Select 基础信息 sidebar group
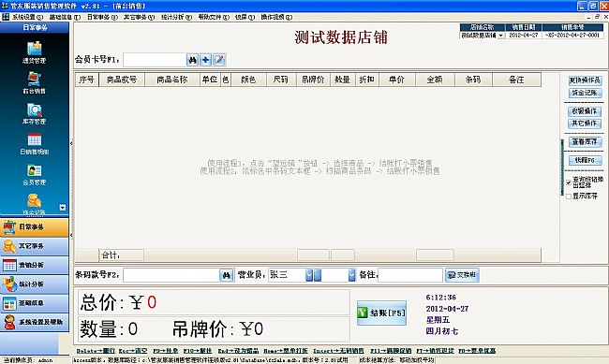 [x=35, y=303]
